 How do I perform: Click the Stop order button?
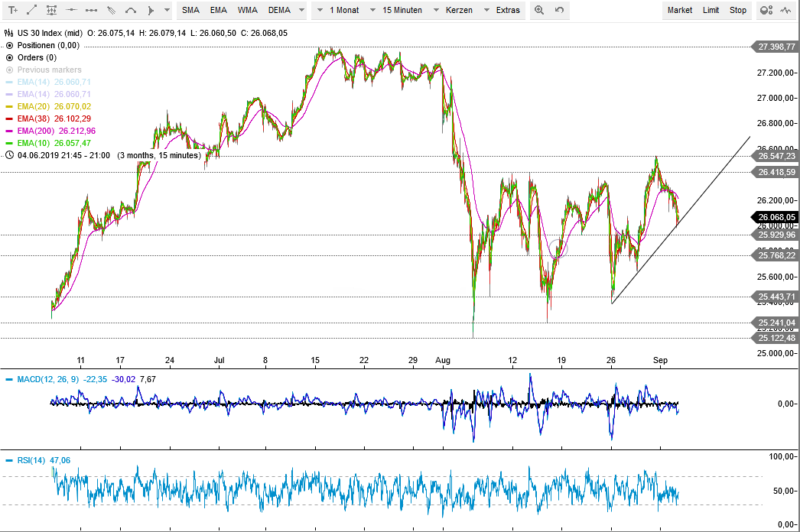(x=737, y=10)
